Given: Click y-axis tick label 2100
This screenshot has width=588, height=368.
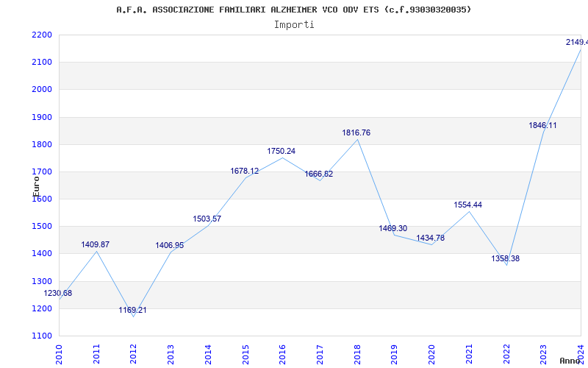Looking at the screenshot, I should (42, 62).
